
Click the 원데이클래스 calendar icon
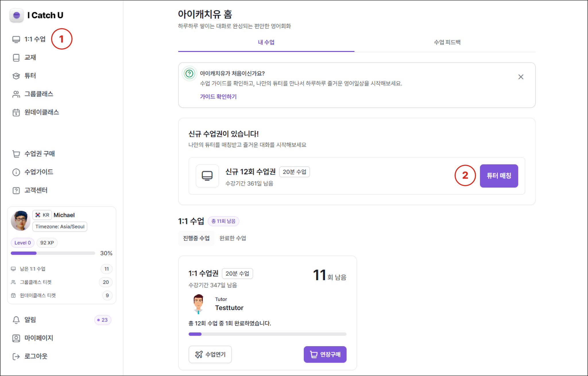click(x=16, y=112)
